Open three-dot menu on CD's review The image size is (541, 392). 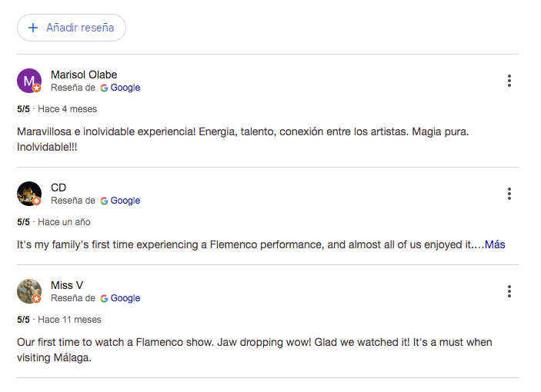(x=509, y=194)
